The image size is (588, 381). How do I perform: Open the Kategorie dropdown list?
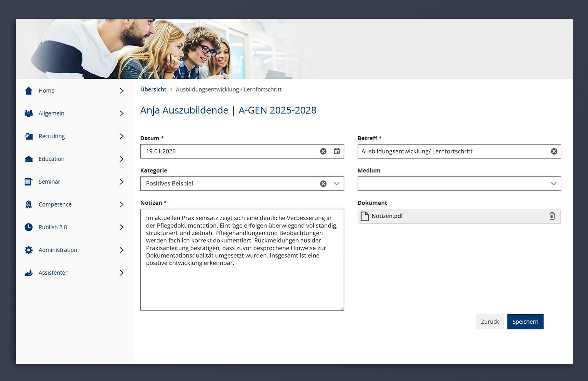click(337, 184)
